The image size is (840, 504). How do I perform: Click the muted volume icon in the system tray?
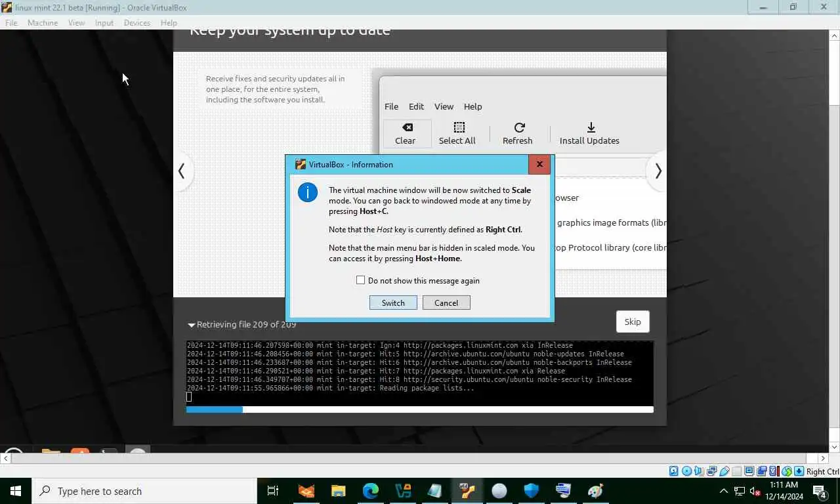click(x=755, y=491)
